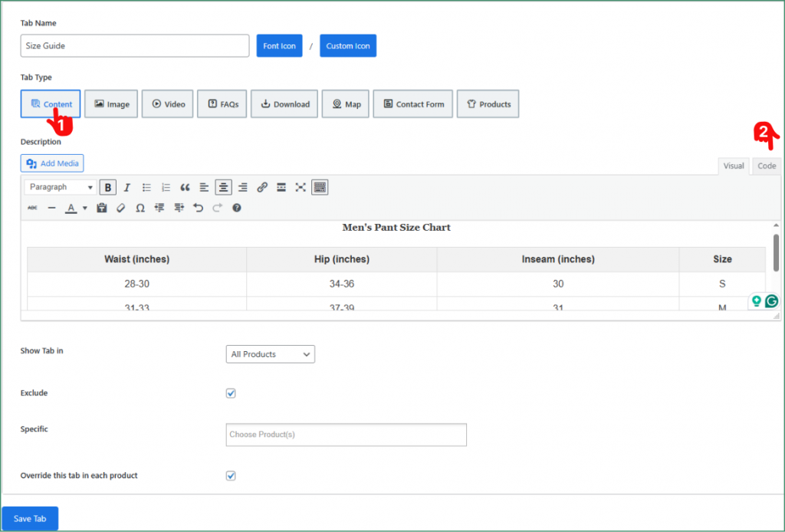Screen dimensions: 785x532
Task: Select the Download tab type
Action: click(x=284, y=104)
